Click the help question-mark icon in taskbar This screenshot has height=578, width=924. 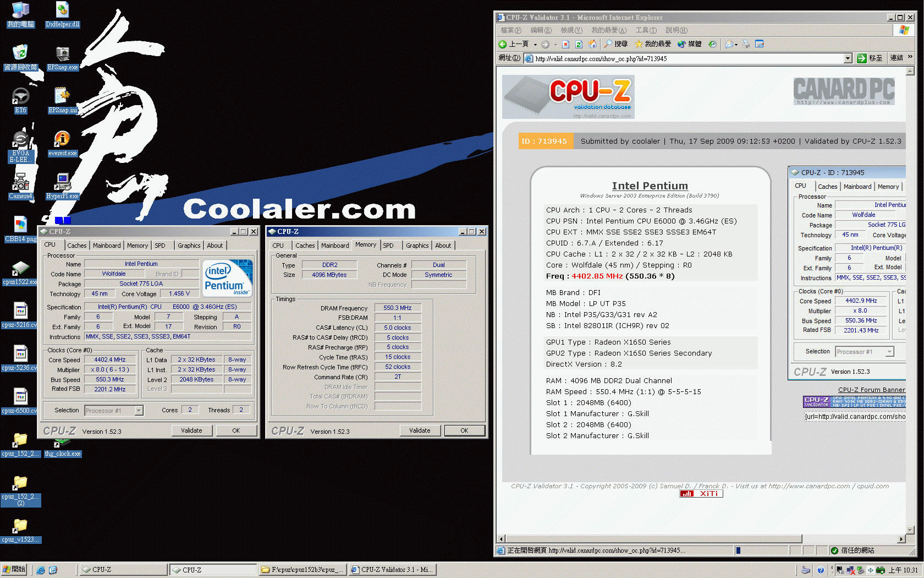tap(821, 570)
